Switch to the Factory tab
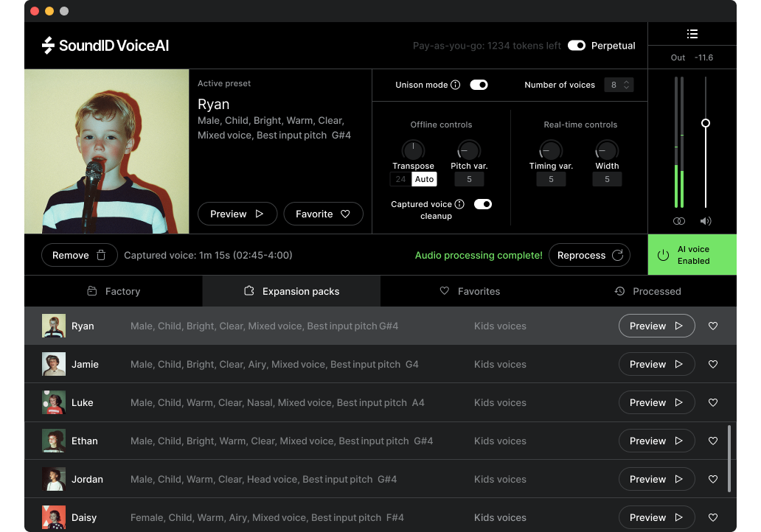Screen dimensions: 761x532 (114, 291)
